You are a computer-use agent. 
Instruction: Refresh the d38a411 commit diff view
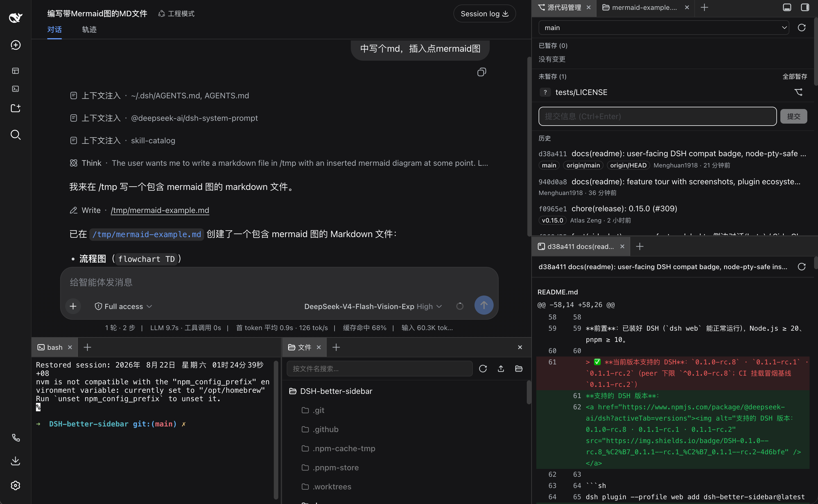[x=802, y=267]
